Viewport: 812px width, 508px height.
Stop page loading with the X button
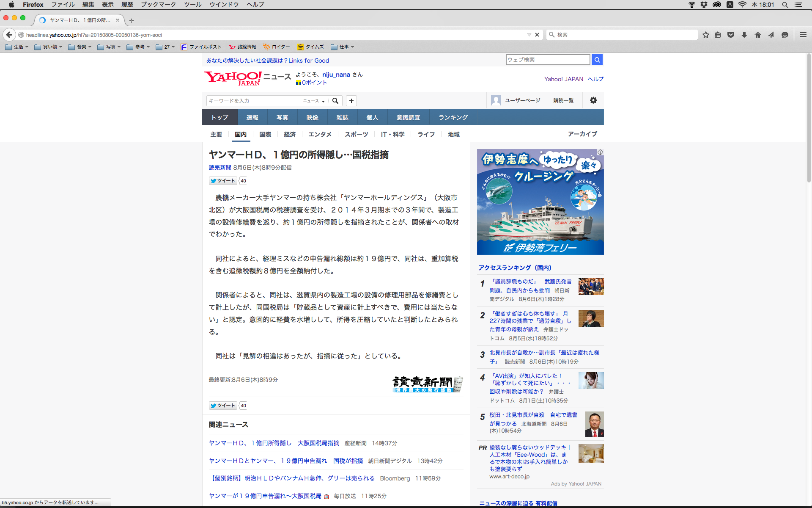tap(537, 35)
